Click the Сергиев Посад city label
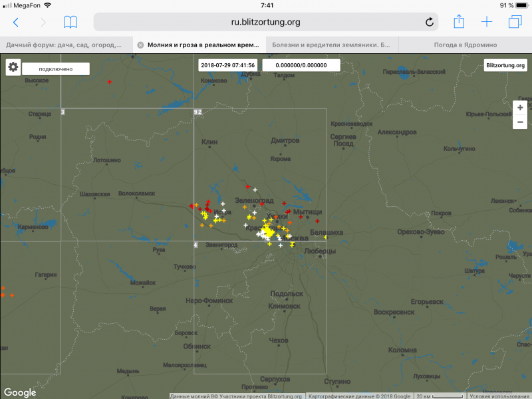The width and height of the screenshot is (532, 399). (x=343, y=140)
